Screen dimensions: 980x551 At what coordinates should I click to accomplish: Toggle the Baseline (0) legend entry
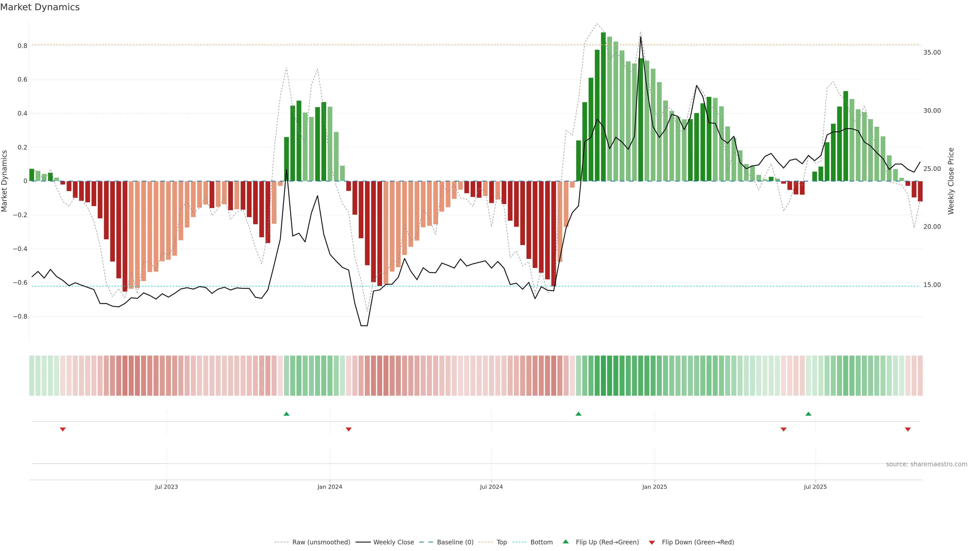[x=455, y=542]
